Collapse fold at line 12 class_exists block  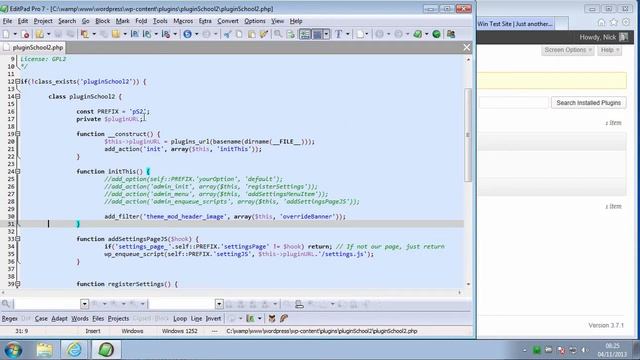coord(18,82)
